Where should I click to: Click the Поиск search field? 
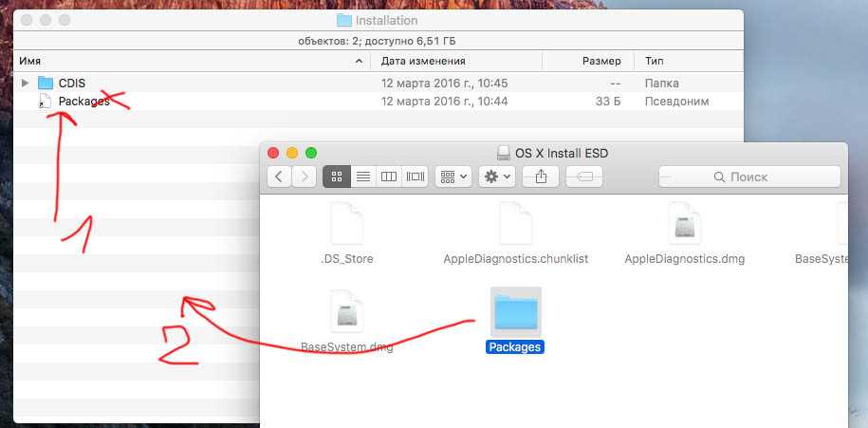pos(749,177)
